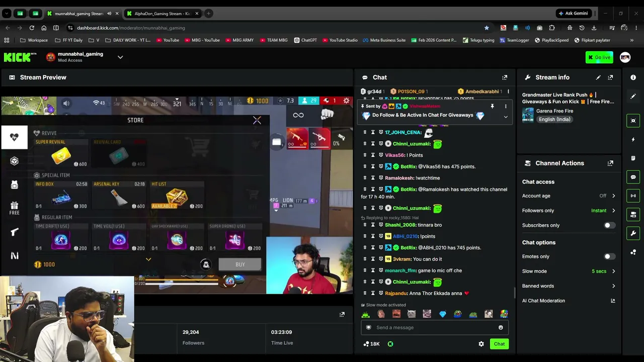This screenshot has height=362, width=644.
Task: Open the info icon in right sidebar
Action: [633, 77]
